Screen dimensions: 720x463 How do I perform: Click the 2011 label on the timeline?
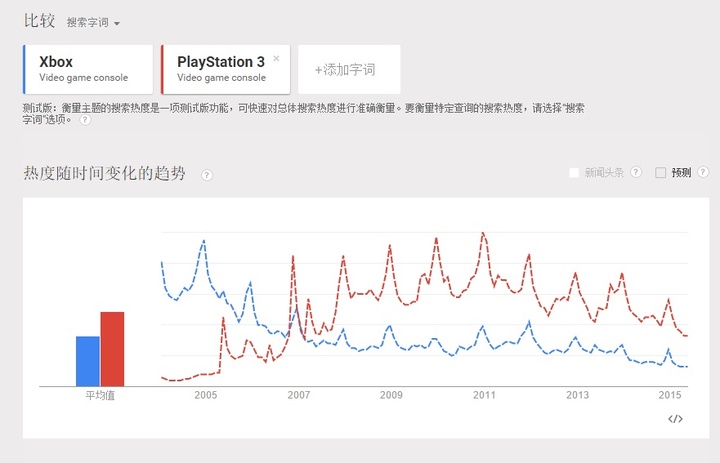tap(485, 396)
